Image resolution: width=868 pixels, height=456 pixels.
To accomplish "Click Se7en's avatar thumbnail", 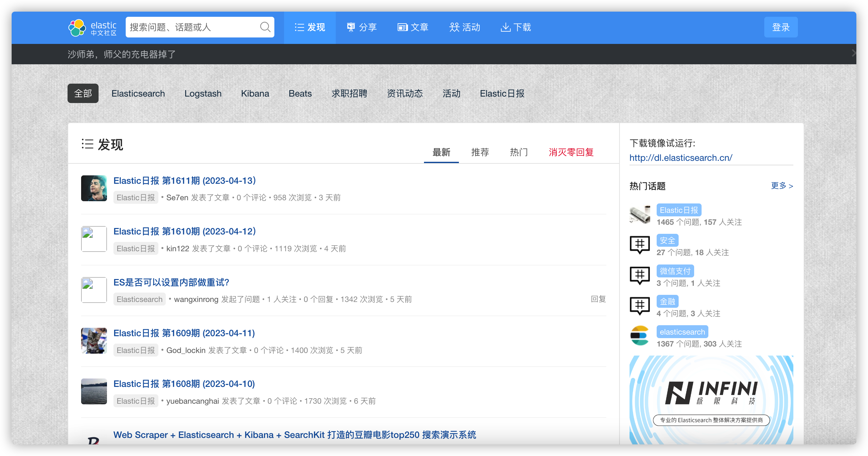I will click(x=94, y=188).
